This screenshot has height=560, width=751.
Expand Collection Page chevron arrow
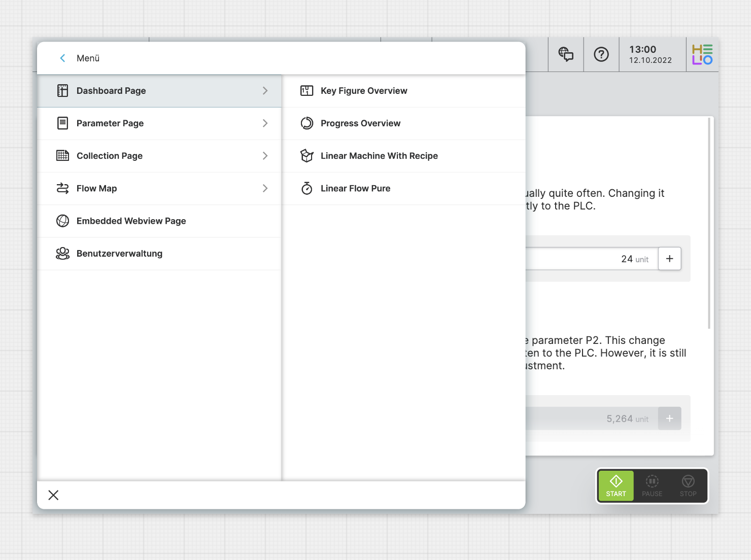pyautogui.click(x=265, y=156)
